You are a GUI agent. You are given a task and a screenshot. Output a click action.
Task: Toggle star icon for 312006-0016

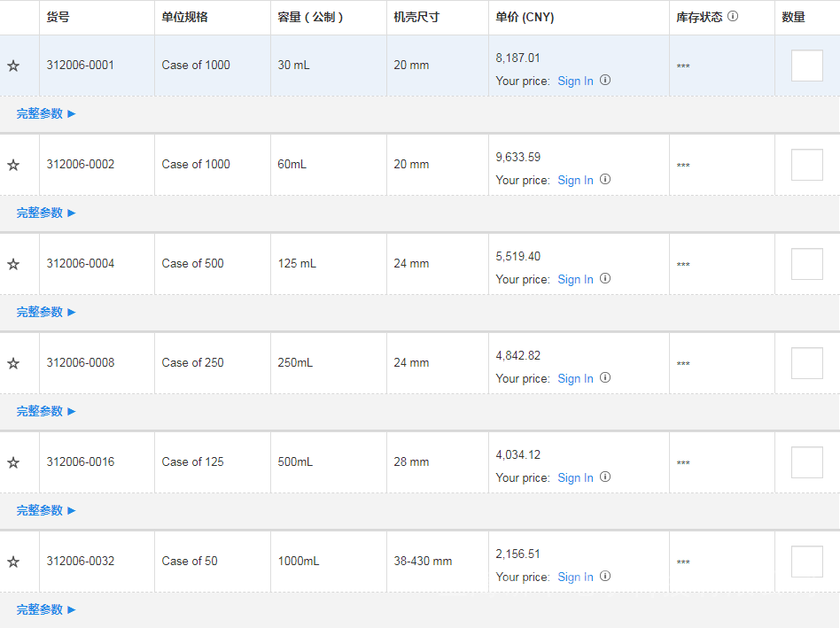(x=13, y=462)
